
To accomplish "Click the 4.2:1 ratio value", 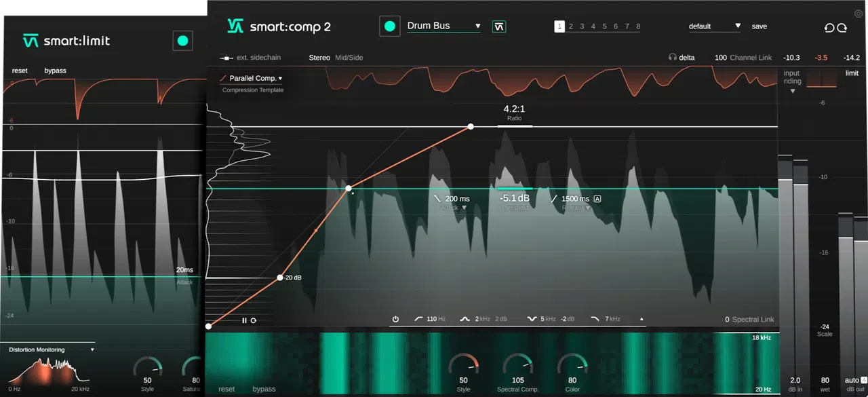I will 514,109.
